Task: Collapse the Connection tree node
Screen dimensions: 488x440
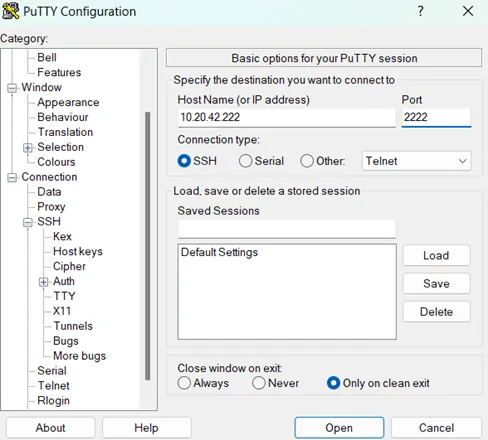Action: [x=12, y=178]
